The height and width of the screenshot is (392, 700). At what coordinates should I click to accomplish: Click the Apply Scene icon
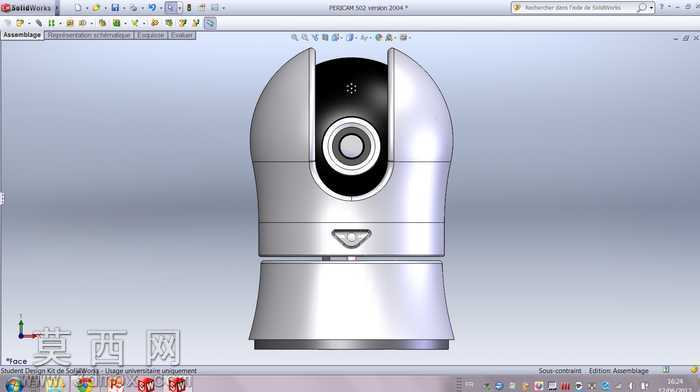point(390,38)
